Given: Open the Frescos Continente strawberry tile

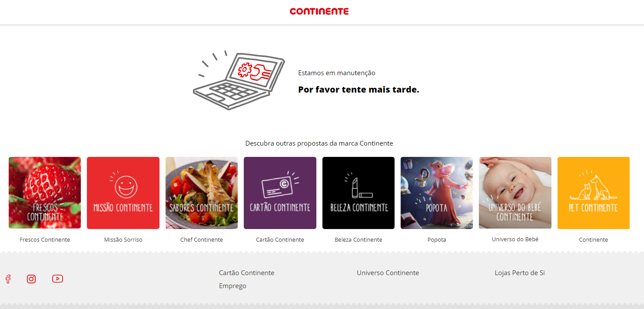Looking at the screenshot, I should pos(45,193).
